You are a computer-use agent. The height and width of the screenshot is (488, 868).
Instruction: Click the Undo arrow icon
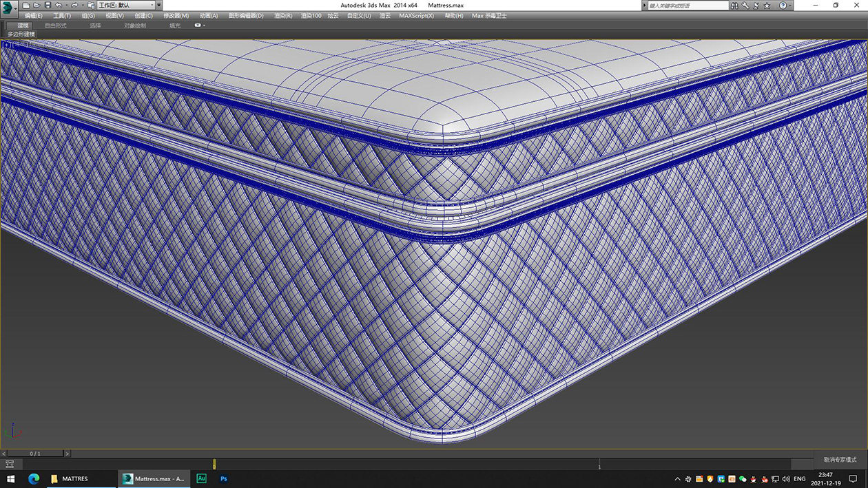pos(58,6)
